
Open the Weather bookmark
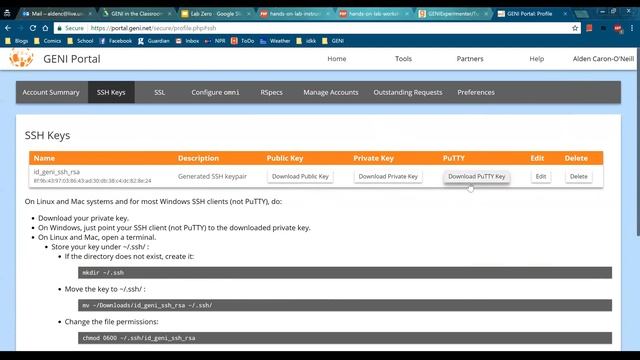click(275, 41)
